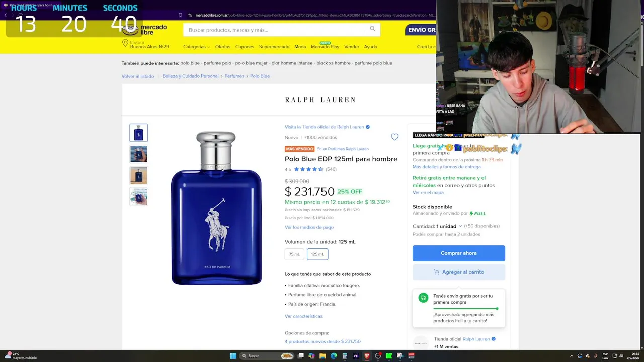Image resolution: width=644 pixels, height=362 pixels.
Task: Click related search 'perfume polo blue'
Action: point(373,63)
